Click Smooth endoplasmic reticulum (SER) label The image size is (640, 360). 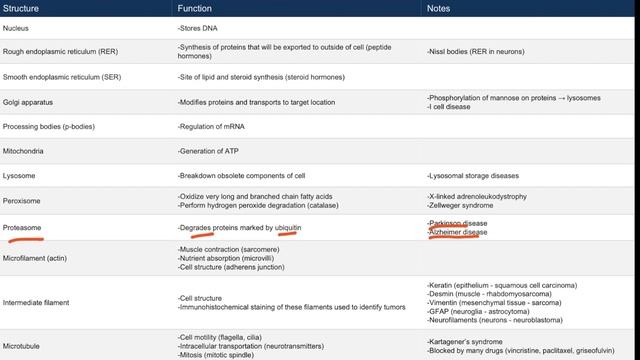62,77
